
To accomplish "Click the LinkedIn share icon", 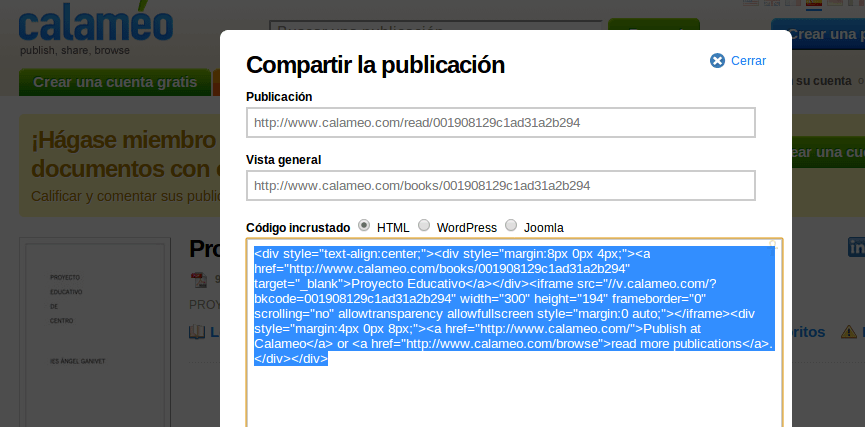I will pos(856,247).
